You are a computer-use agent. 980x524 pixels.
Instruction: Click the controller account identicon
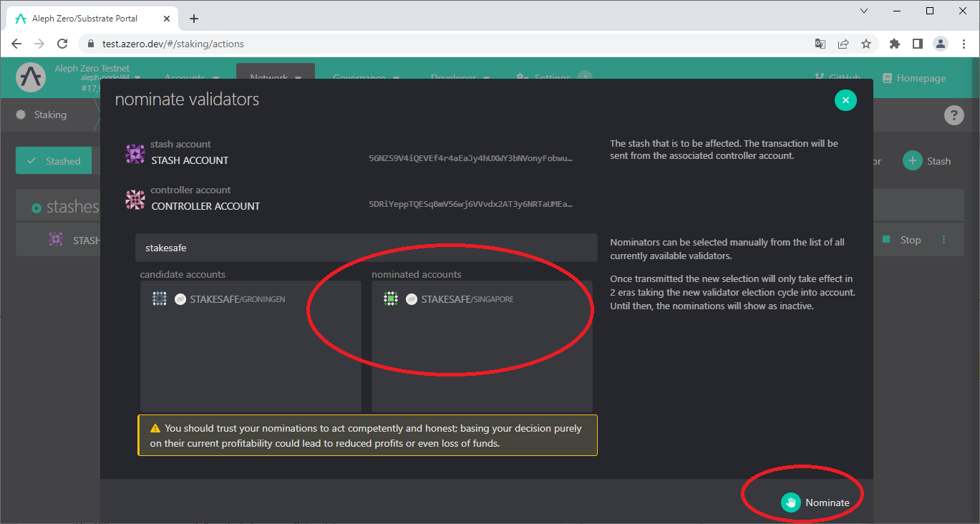point(135,200)
